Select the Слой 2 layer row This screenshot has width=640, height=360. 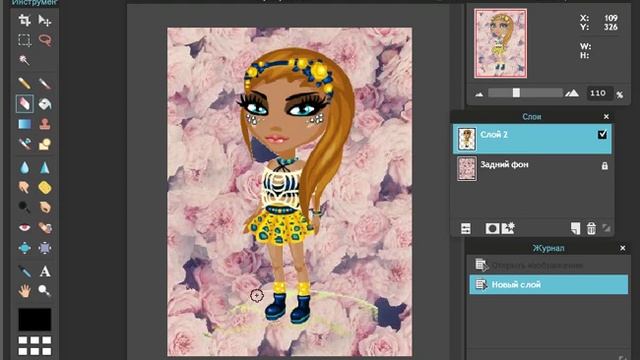point(532,139)
